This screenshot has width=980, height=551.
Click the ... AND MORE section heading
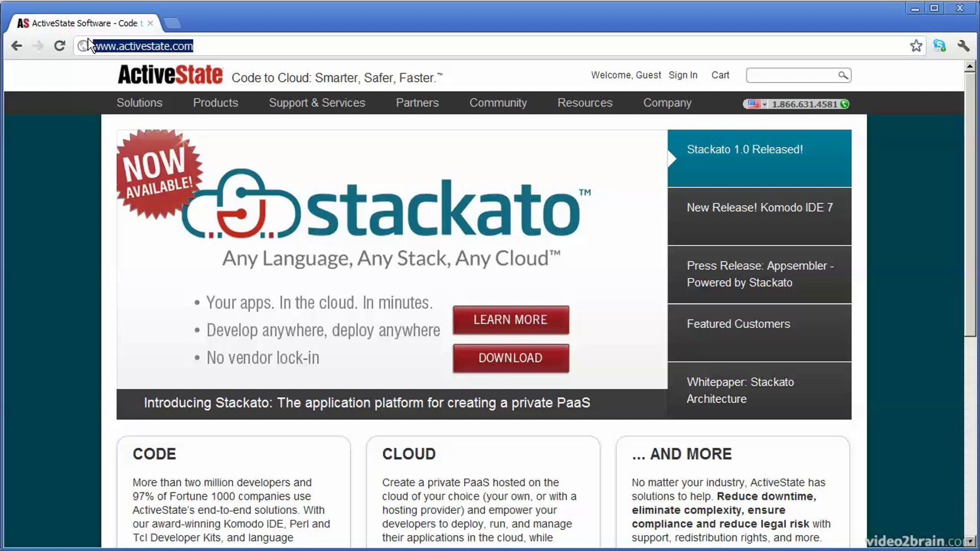(x=682, y=454)
